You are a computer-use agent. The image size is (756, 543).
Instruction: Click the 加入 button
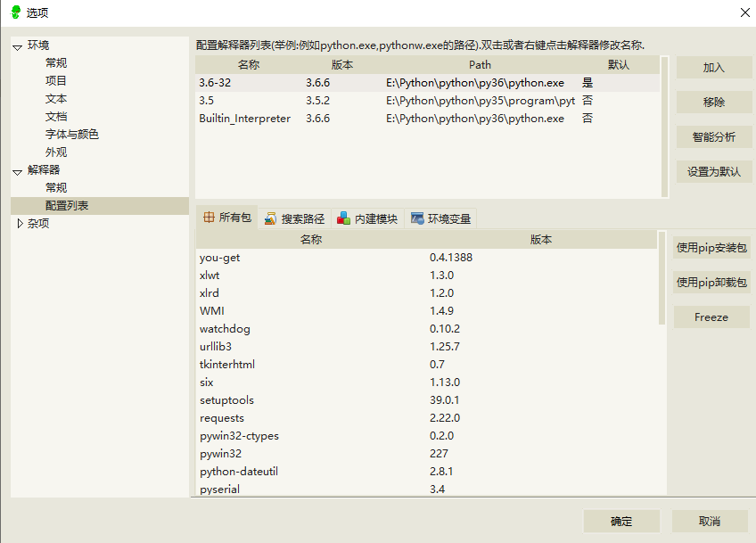713,68
